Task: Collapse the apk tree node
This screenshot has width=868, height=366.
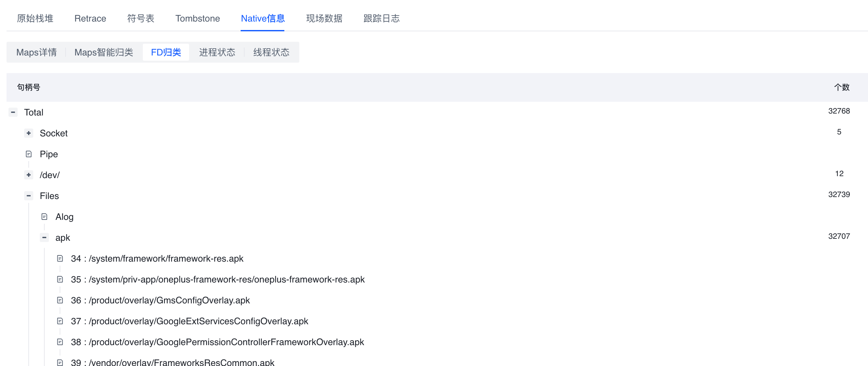Action: [x=44, y=237]
